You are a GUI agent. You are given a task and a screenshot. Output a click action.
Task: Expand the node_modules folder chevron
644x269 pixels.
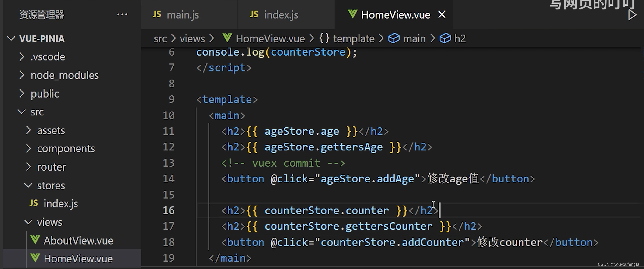(x=22, y=75)
